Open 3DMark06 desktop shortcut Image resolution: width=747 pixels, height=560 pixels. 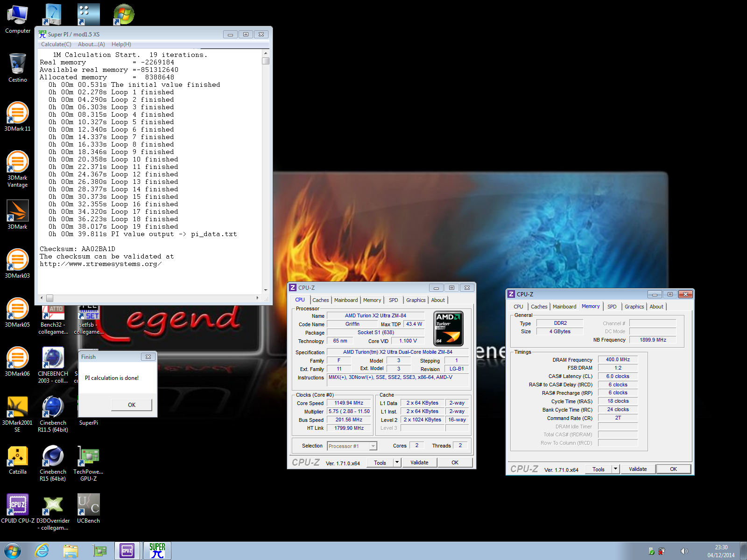(18, 362)
